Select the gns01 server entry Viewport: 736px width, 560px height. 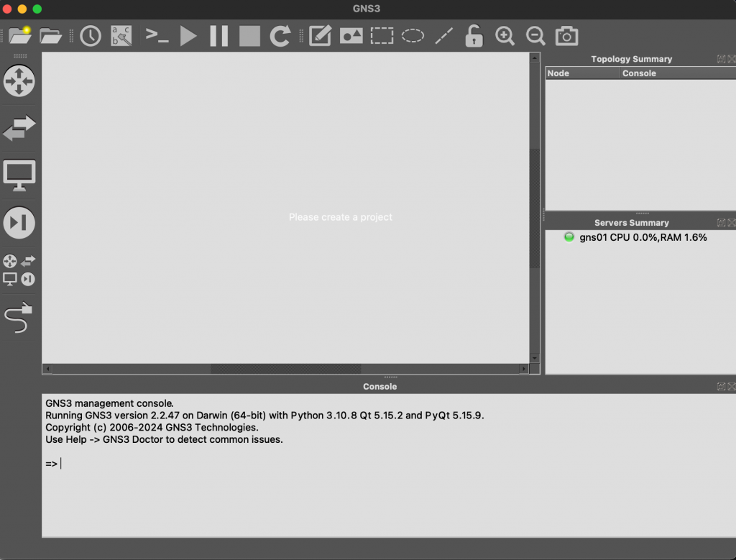click(640, 237)
